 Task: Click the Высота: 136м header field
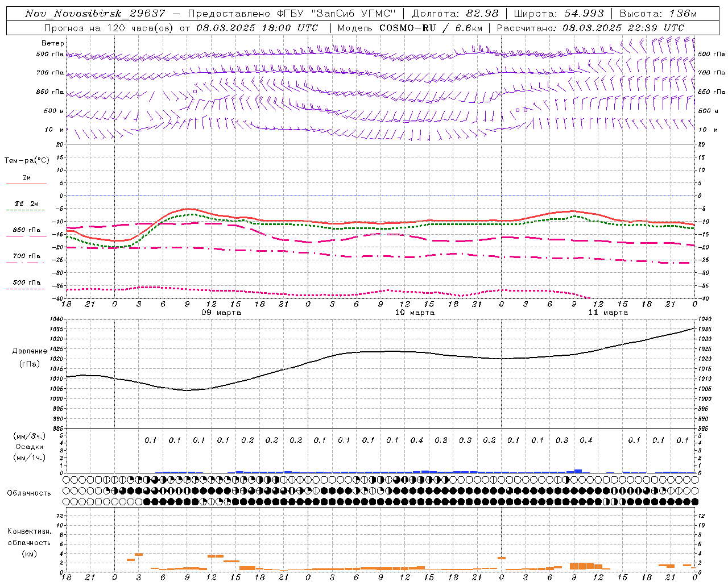click(658, 14)
